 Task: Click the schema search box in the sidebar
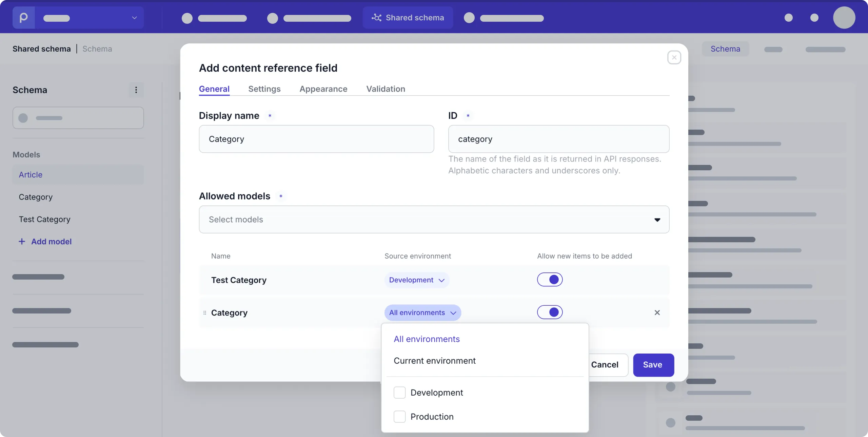78,118
